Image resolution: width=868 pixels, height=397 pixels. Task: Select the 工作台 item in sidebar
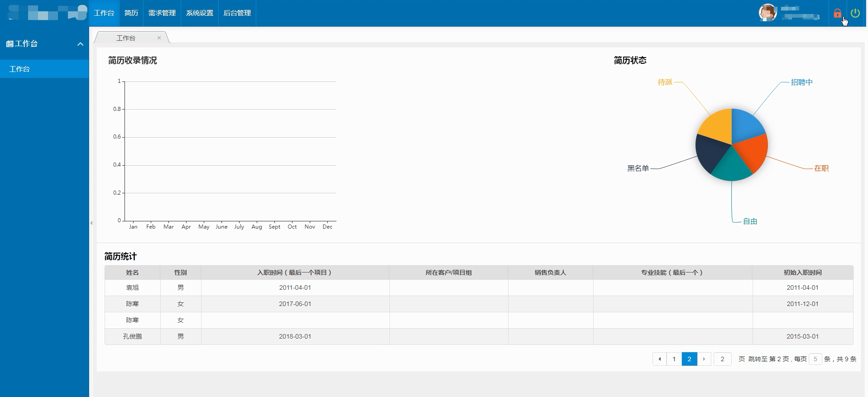pos(20,69)
